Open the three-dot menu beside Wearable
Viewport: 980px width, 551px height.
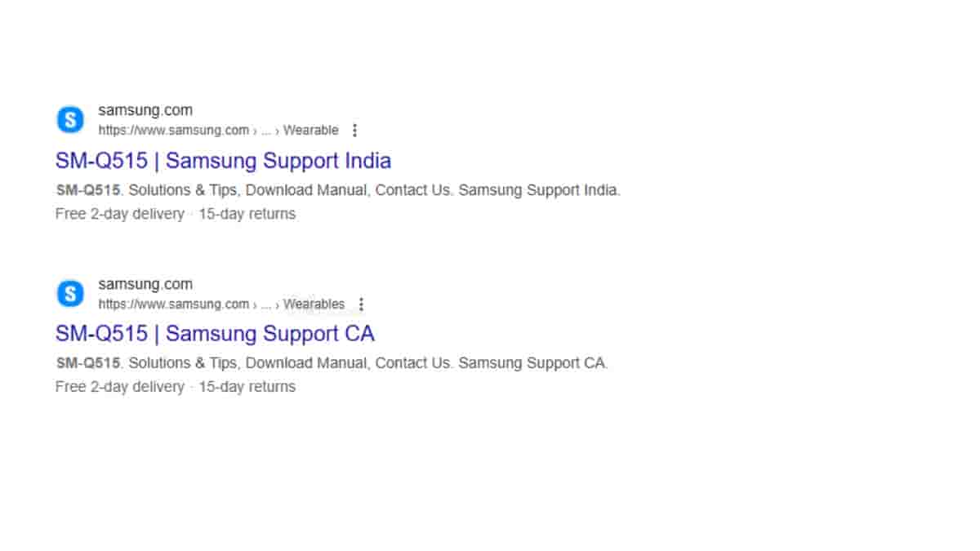point(354,131)
